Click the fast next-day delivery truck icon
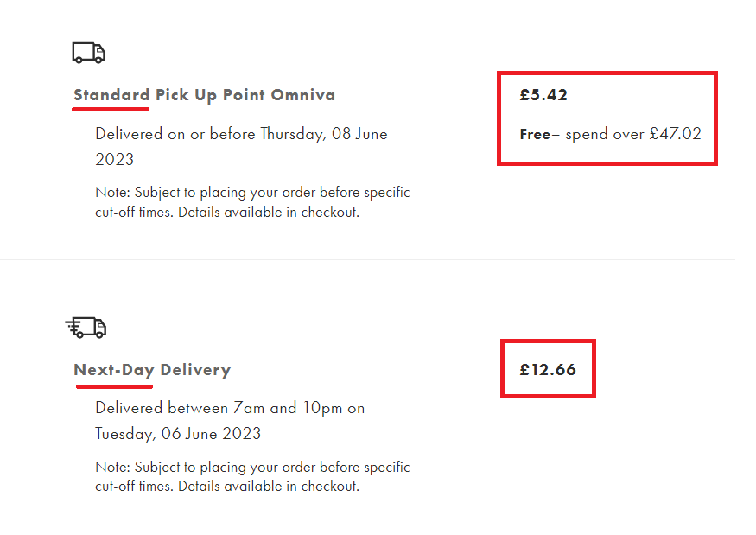 pyautogui.click(x=86, y=328)
